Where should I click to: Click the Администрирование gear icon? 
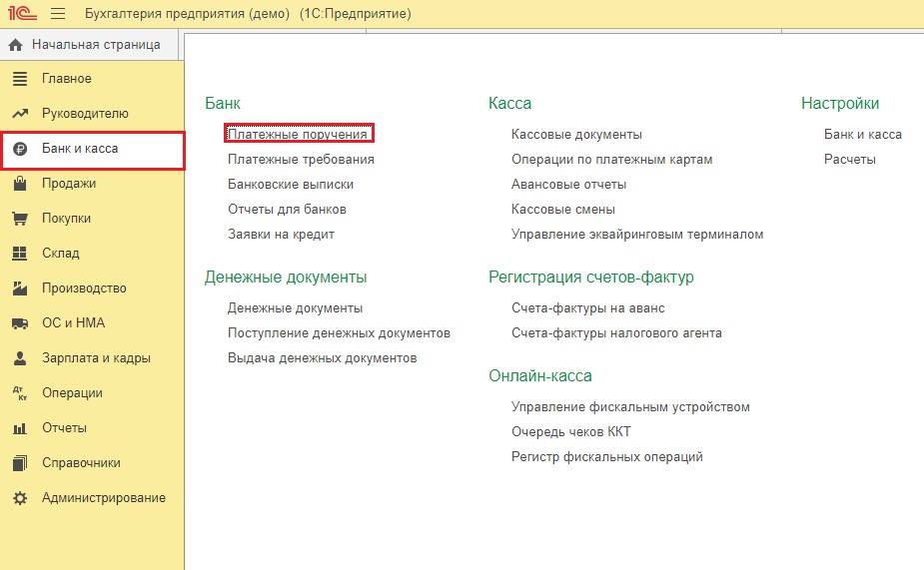(19, 498)
